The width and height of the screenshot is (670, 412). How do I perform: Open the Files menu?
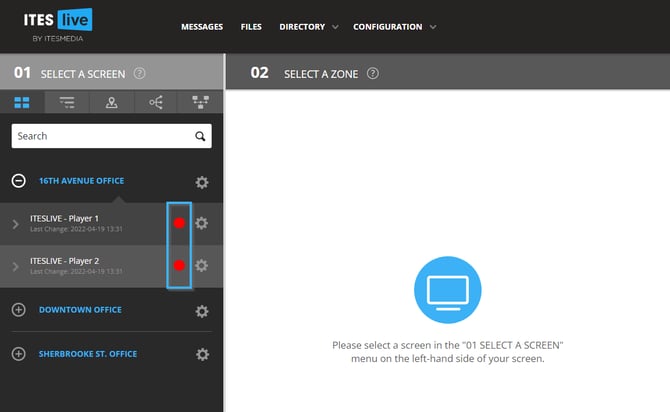[251, 27]
